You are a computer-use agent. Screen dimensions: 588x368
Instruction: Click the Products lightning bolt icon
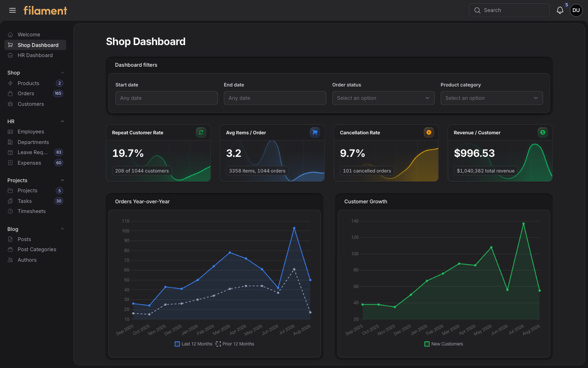tap(11, 83)
